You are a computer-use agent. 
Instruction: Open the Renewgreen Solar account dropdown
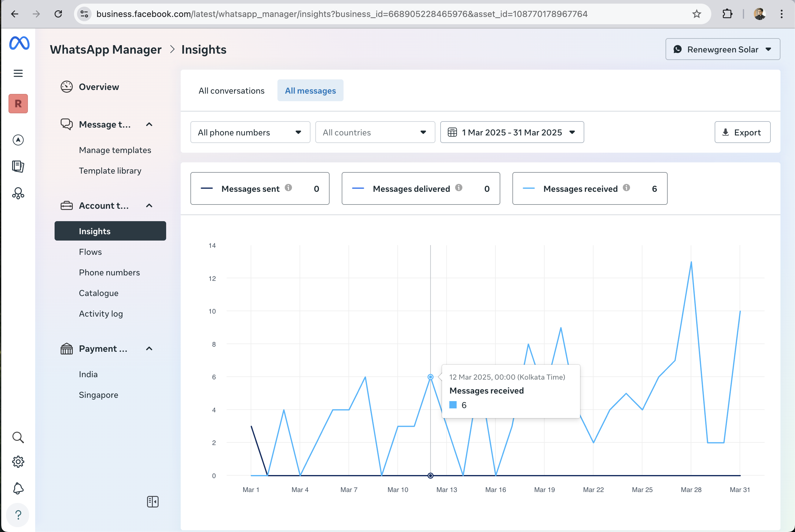723,49
